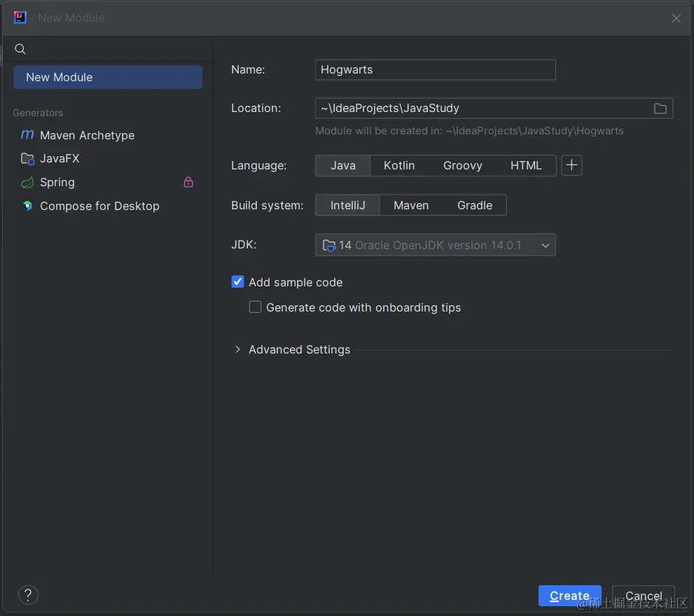Click the lock icon beside Spring

[188, 182]
